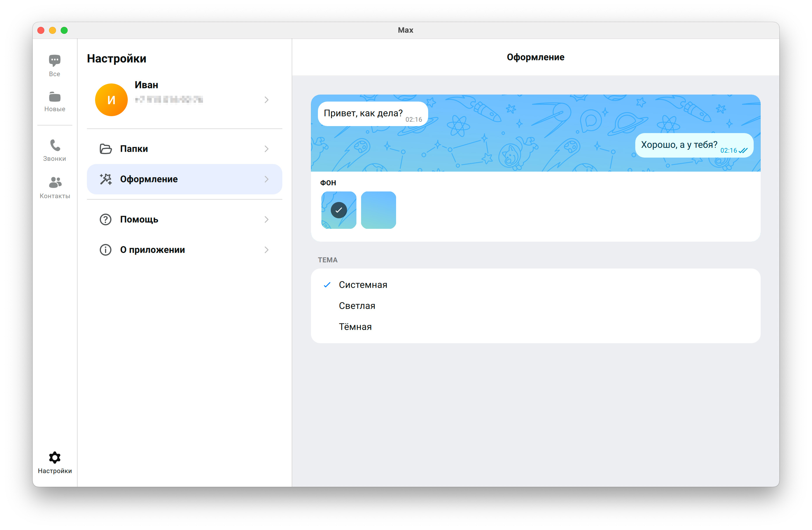Open the О приложении item
Viewport: 812px width, 530px height.
coord(185,250)
